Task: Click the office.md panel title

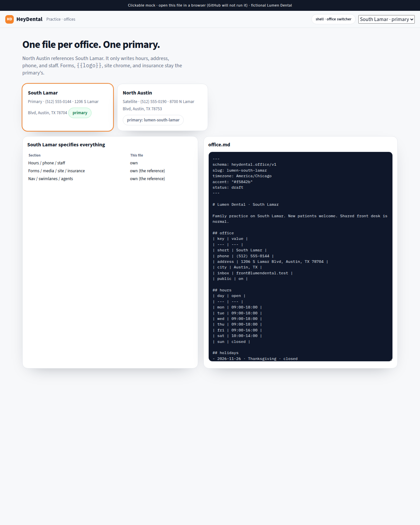Action: pyautogui.click(x=219, y=145)
